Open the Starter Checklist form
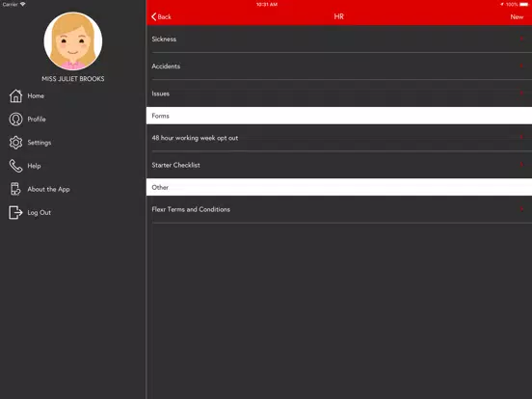Image resolution: width=532 pixels, height=399 pixels. point(339,165)
